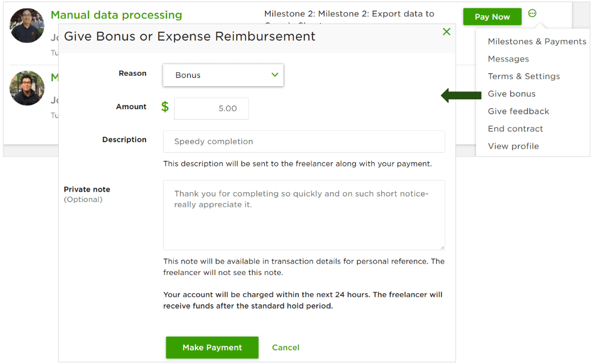Select End contract option
Viewport: 593px width, 364px height.
pyautogui.click(x=515, y=128)
